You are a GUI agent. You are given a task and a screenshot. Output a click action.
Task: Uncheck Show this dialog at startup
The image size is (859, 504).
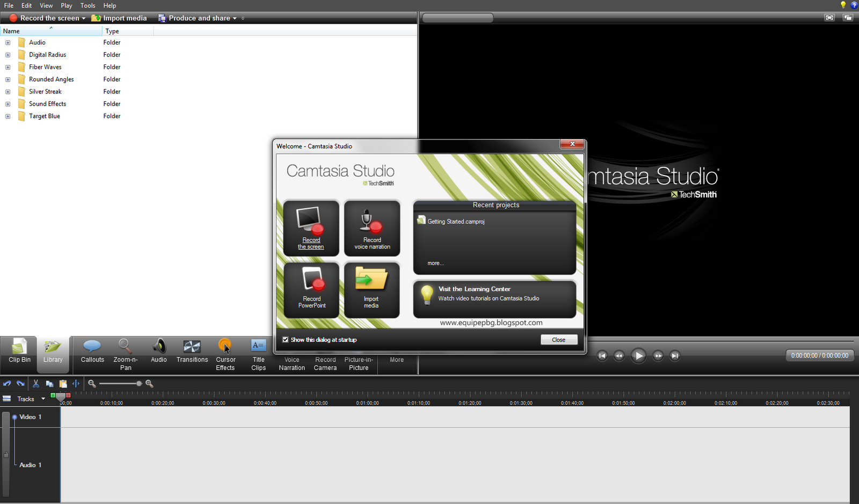(x=286, y=340)
